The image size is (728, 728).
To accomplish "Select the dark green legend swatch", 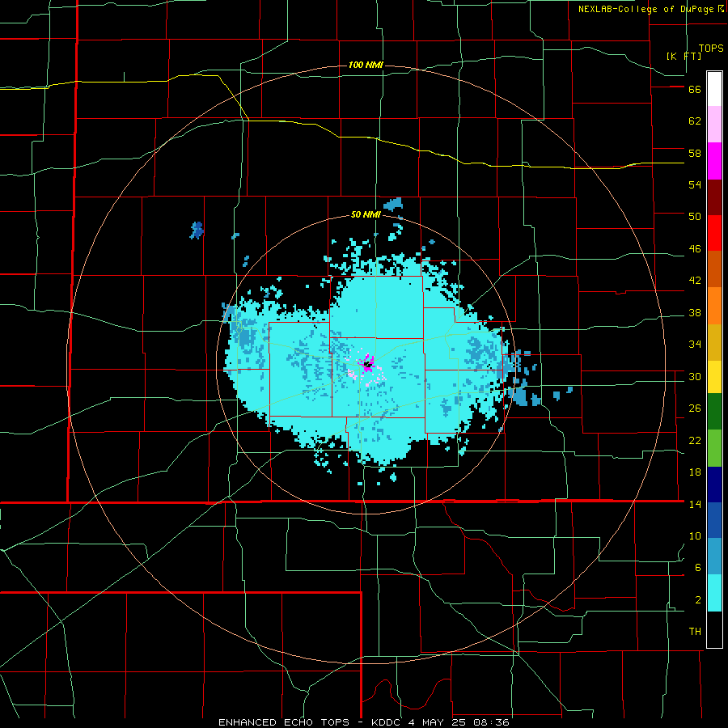I will (x=714, y=412).
